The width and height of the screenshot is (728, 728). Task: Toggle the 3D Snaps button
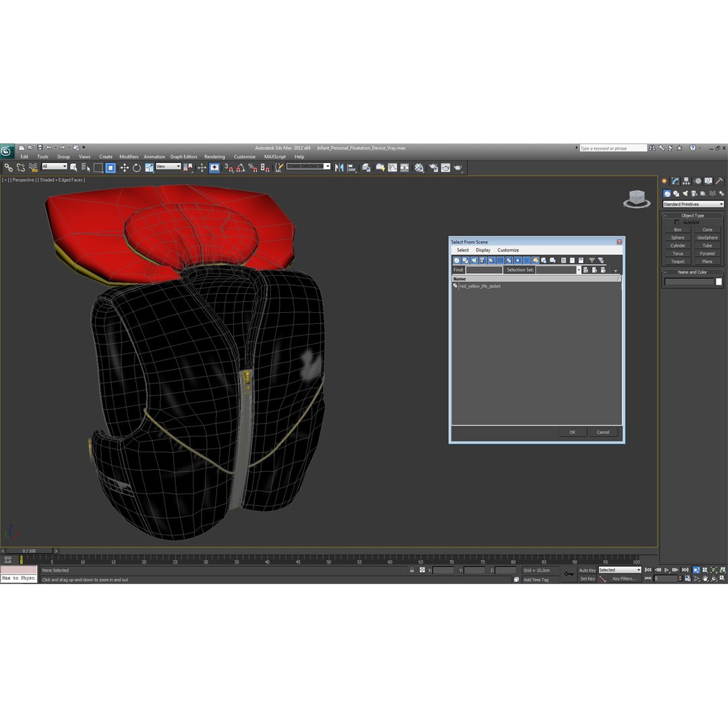[229, 168]
